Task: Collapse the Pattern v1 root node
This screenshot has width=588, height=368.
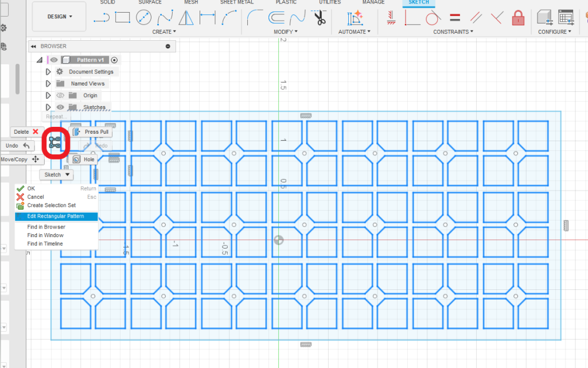Action: (x=40, y=60)
